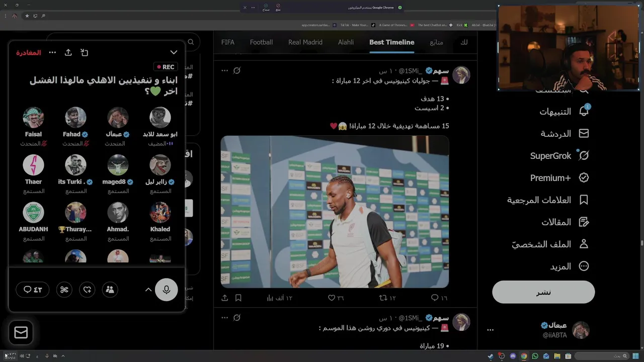Switch to the لك (For you) tab
Image resolution: width=644 pixels, height=362 pixels.
coord(464,42)
